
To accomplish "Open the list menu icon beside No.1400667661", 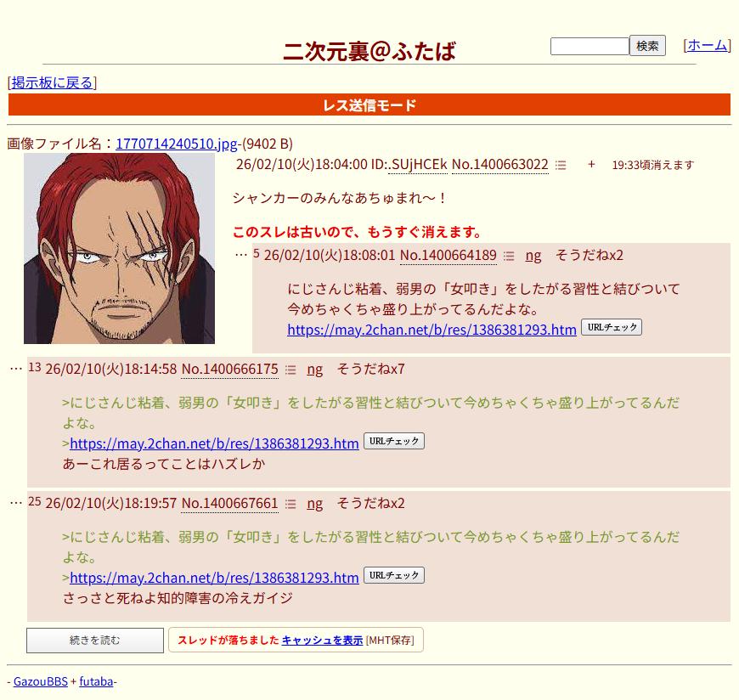I will click(291, 504).
